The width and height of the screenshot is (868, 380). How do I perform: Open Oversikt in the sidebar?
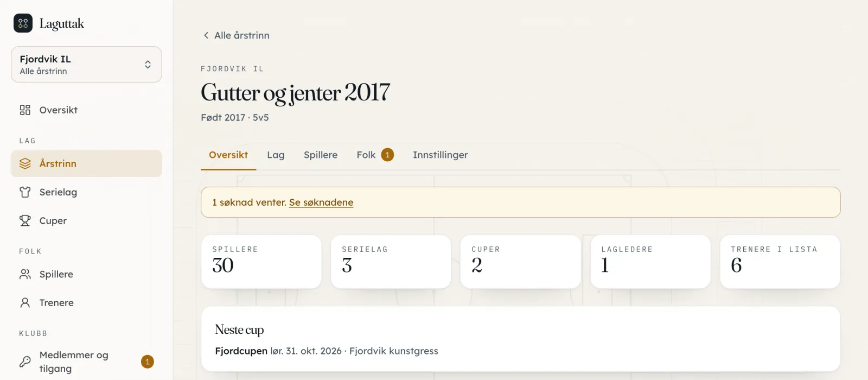(86, 110)
